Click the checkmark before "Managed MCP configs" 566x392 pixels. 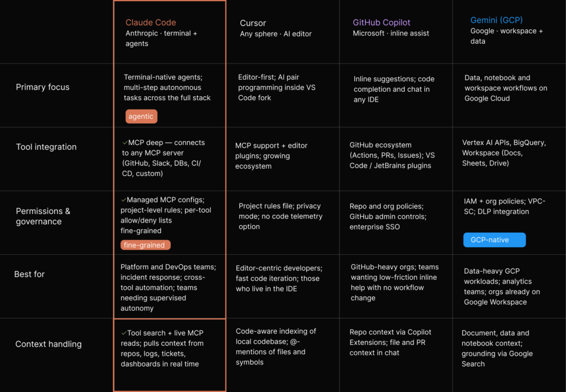(x=123, y=200)
